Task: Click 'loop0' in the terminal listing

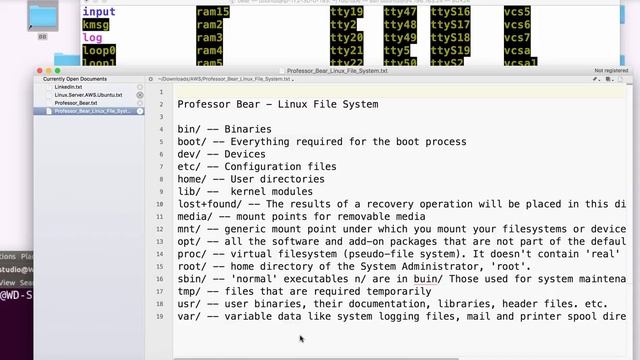Action: pos(99,51)
